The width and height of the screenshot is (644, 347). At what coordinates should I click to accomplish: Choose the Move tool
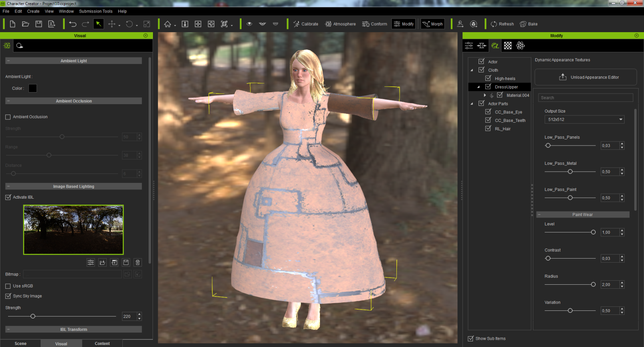point(112,24)
